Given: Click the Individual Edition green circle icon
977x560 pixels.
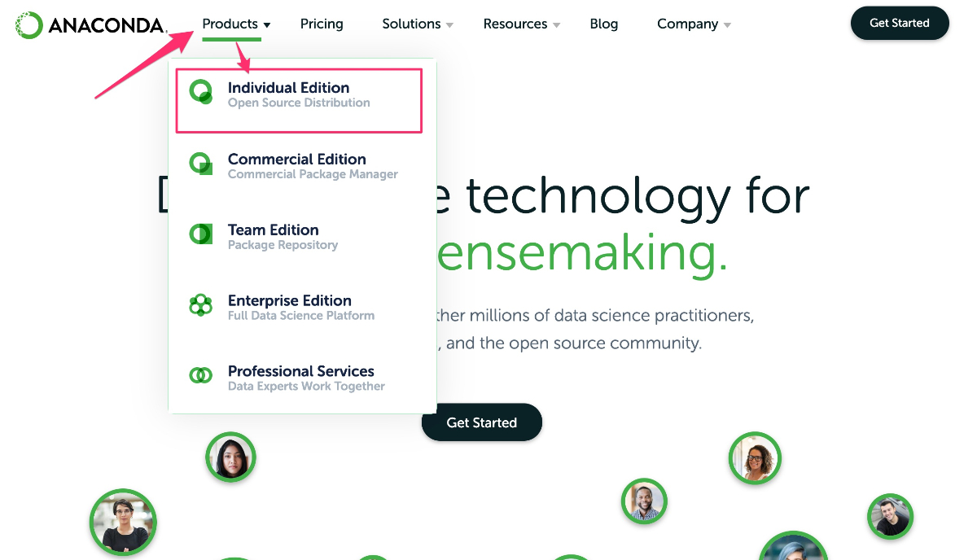Looking at the screenshot, I should (x=201, y=93).
